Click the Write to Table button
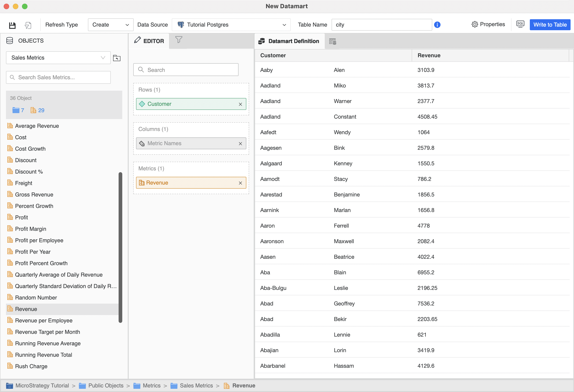This screenshot has height=392, width=574. point(550,25)
